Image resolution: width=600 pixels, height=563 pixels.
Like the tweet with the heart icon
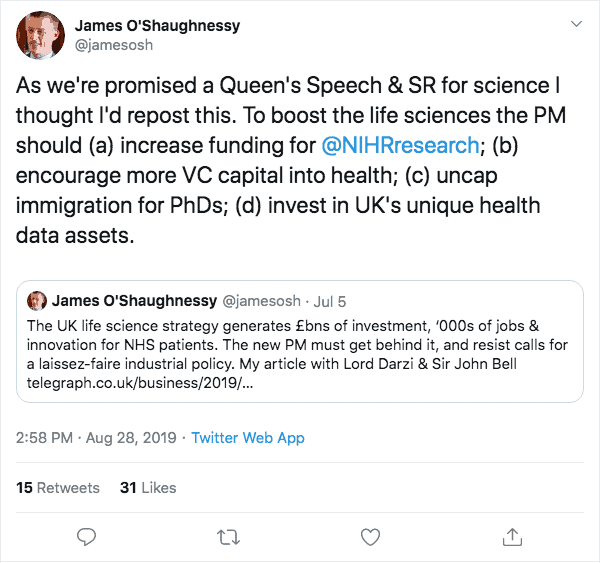pyautogui.click(x=370, y=536)
